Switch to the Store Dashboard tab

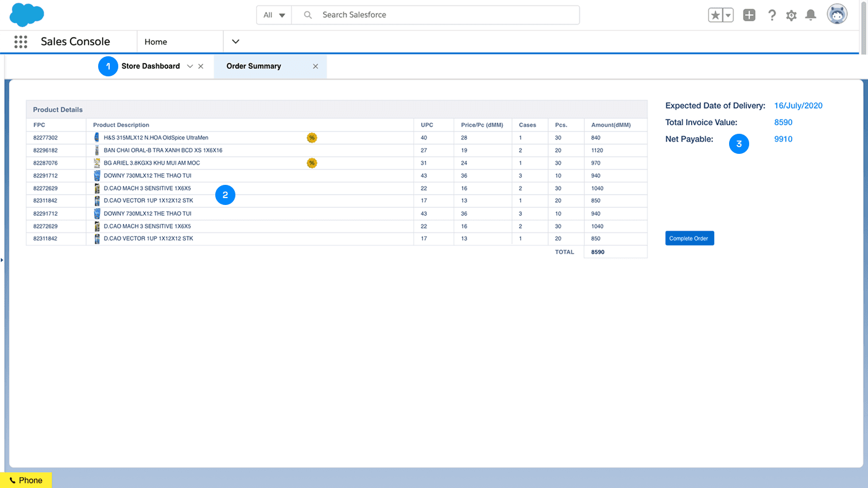click(x=150, y=66)
